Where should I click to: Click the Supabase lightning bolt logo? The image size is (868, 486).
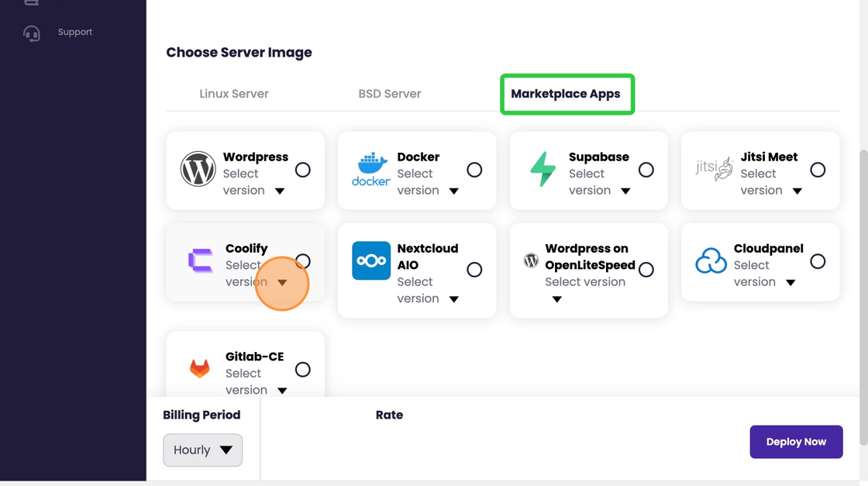pos(542,170)
